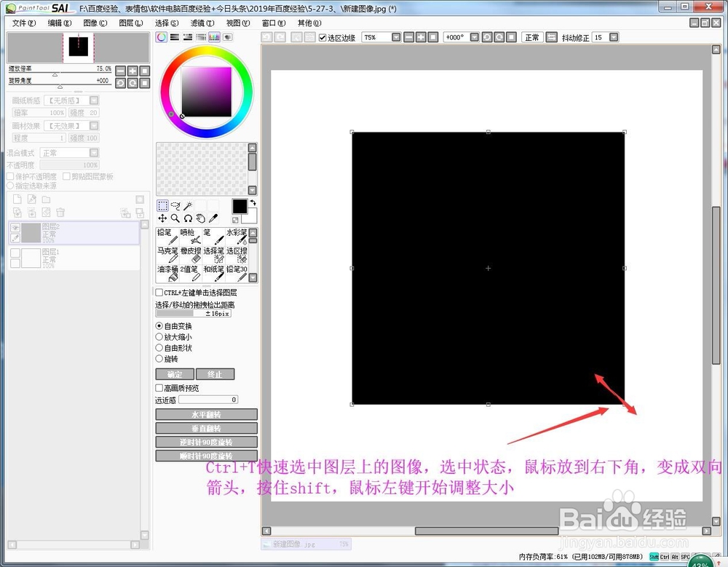This screenshot has height=567, width=728.
Task: Zoom in using navigator plus button
Action: click(132, 71)
